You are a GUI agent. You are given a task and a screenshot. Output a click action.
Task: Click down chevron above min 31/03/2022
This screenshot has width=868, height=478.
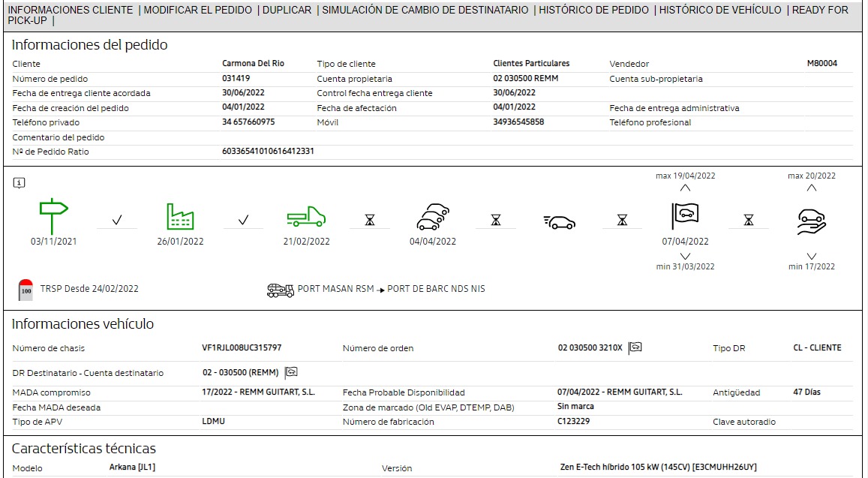pos(685,256)
